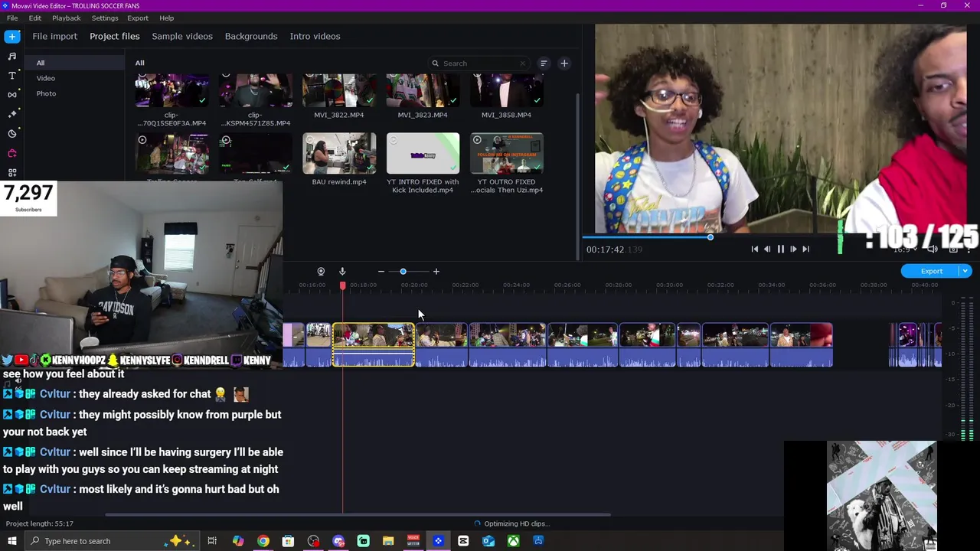The image size is (980, 551).
Task: Open the more tools grid icon
Action: (12, 173)
